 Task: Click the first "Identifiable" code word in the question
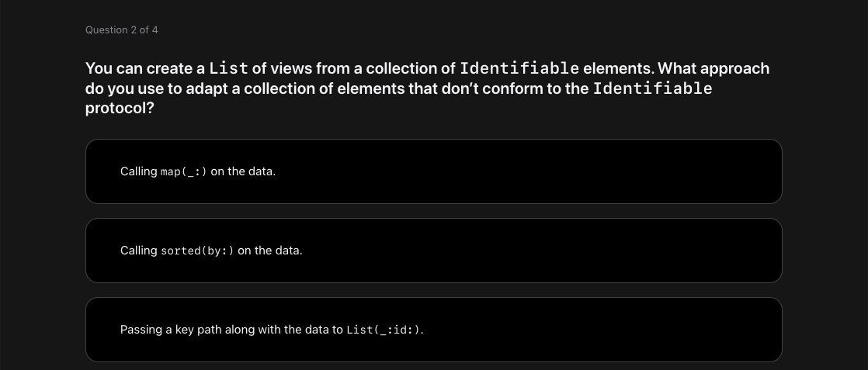click(519, 68)
